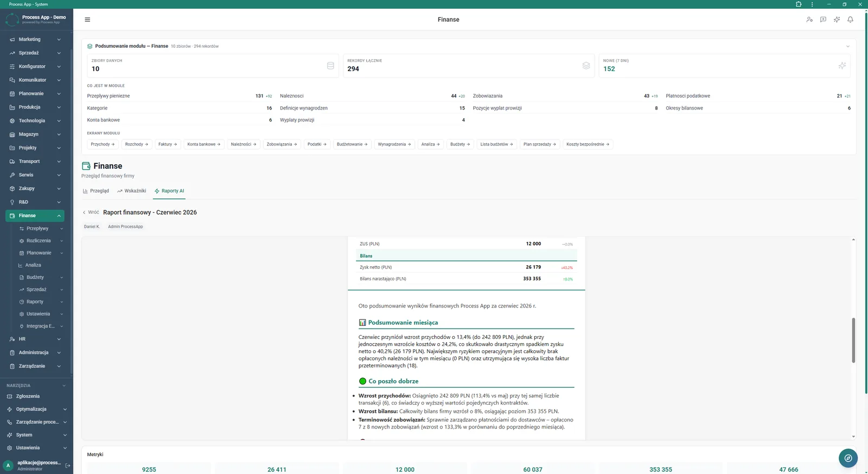Click the Projekty folder icon
868x474 pixels.
[12, 148]
